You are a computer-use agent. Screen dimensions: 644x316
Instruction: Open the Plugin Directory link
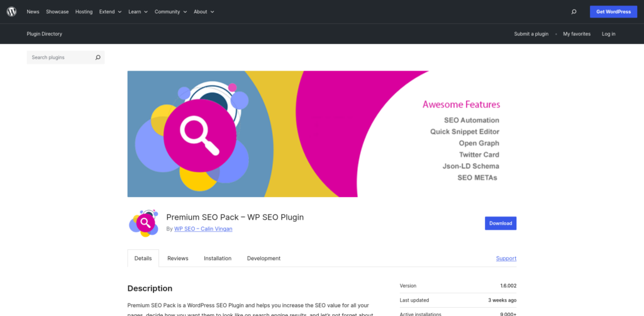(x=45, y=34)
